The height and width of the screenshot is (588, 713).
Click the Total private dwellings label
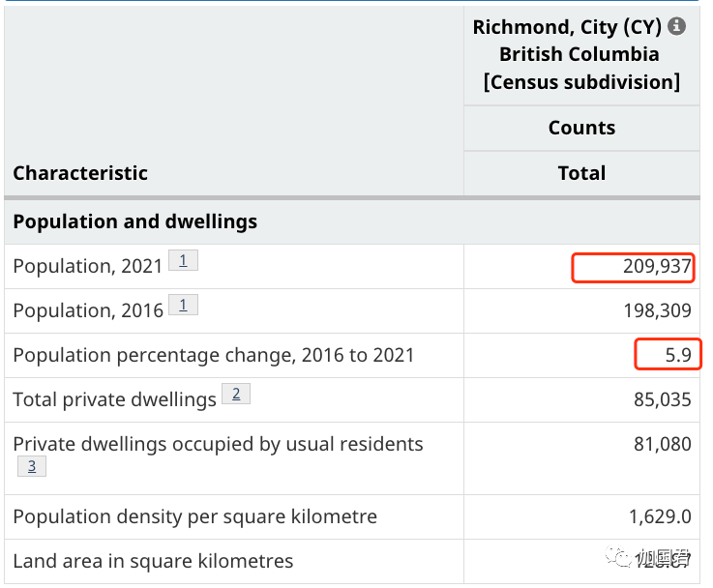click(x=114, y=399)
